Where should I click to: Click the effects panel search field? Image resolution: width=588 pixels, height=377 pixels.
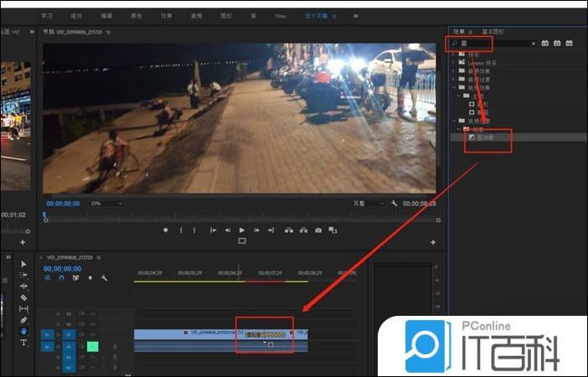point(494,43)
